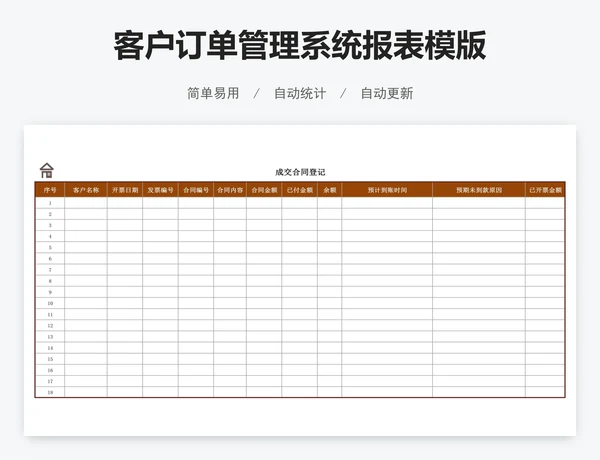Select the 序号 column header
This screenshot has width=600, height=460.
tap(50, 190)
